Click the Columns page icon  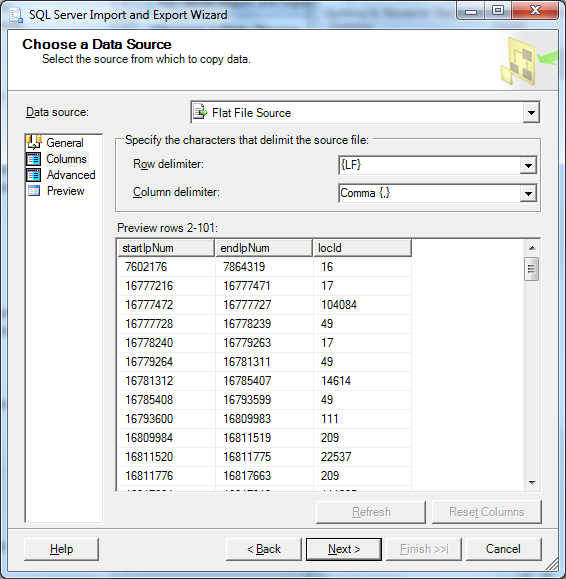click(x=34, y=159)
